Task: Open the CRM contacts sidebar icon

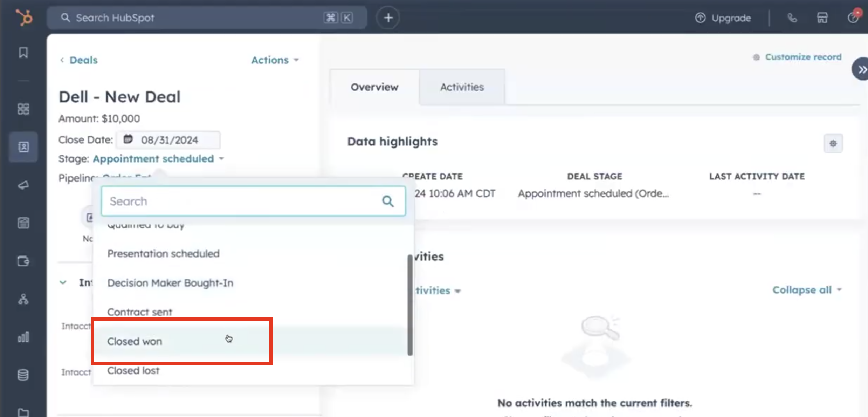Action: pyautogui.click(x=23, y=147)
